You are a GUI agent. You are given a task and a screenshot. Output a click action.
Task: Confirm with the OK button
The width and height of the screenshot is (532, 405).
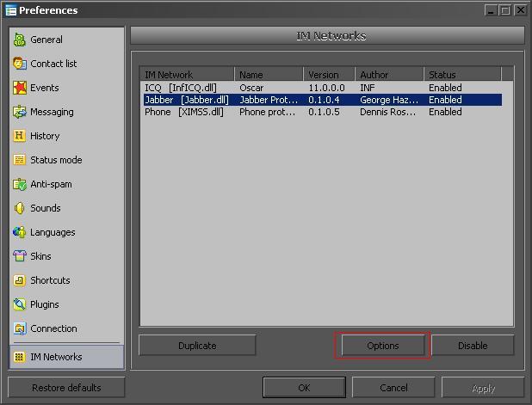(x=304, y=388)
